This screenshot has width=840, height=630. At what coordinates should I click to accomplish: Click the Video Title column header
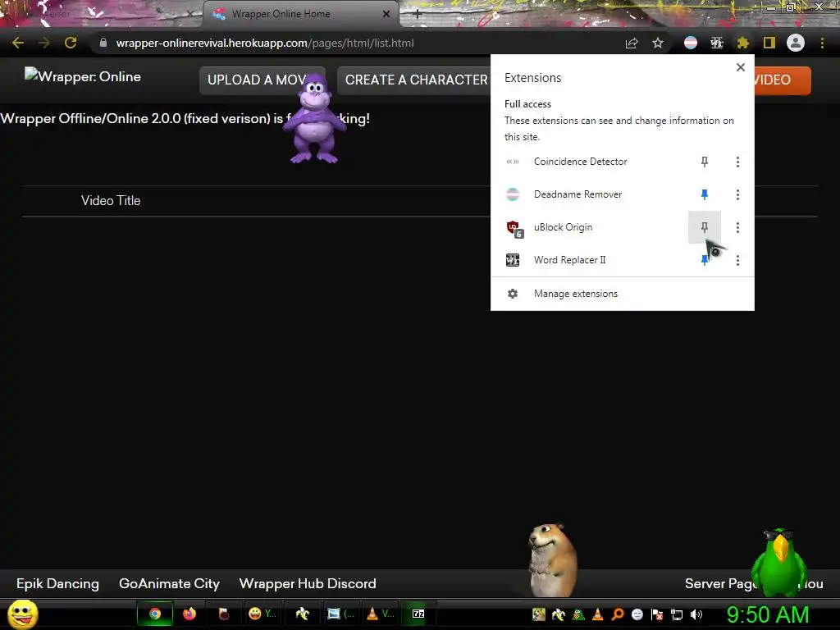pos(111,200)
